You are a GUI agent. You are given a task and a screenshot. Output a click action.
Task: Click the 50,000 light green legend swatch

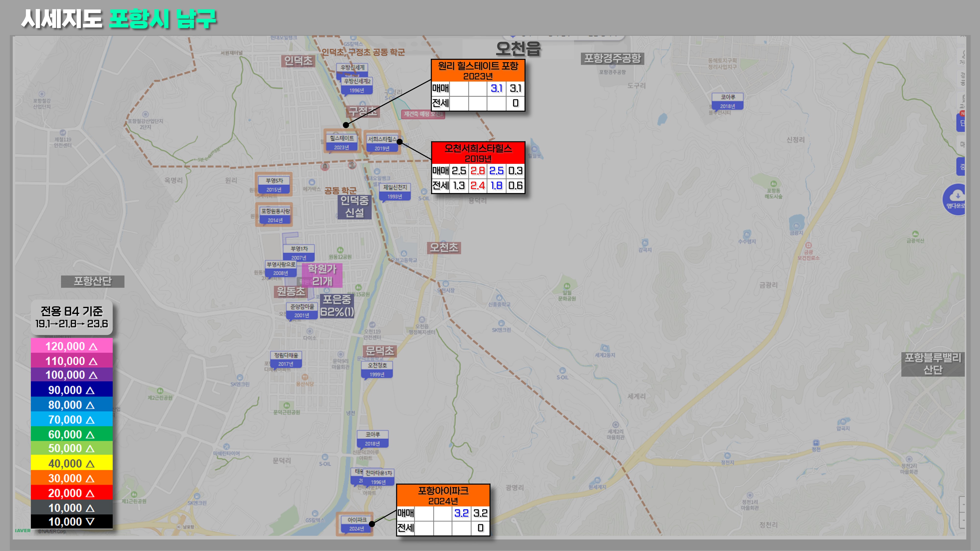click(72, 448)
